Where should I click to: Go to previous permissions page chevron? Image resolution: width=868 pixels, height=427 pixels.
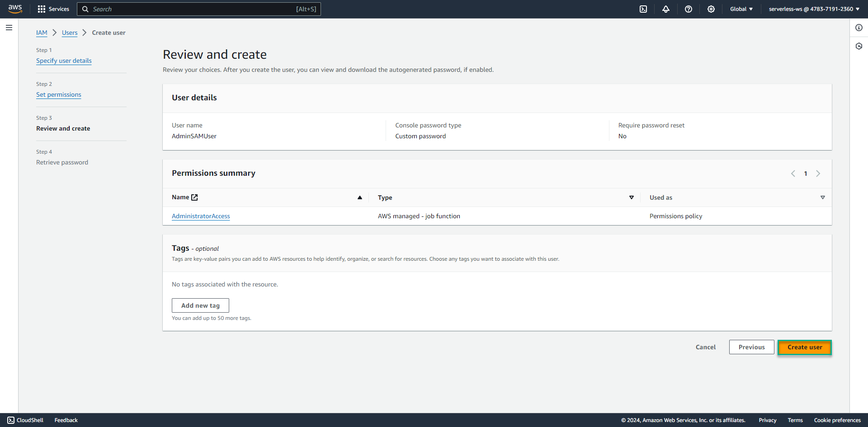coord(793,174)
